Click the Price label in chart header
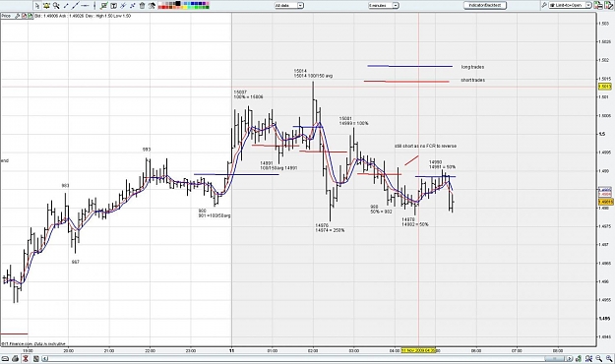Viewport: 615px width, 364px height. (x=6, y=16)
